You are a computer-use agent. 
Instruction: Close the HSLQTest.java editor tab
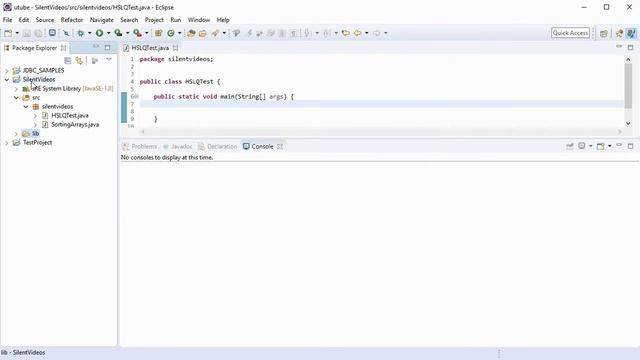(x=176, y=48)
